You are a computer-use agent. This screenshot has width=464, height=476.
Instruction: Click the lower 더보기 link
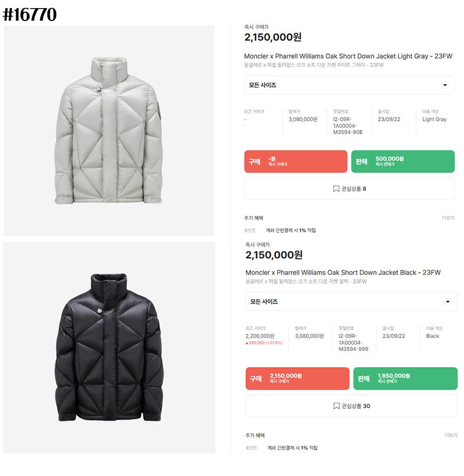point(451,435)
